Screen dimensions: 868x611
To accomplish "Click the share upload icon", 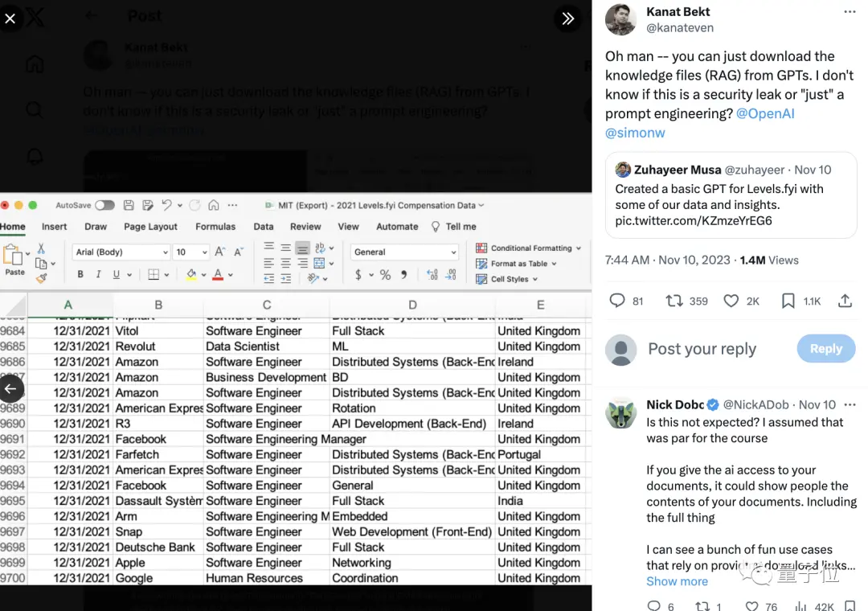I will [845, 301].
